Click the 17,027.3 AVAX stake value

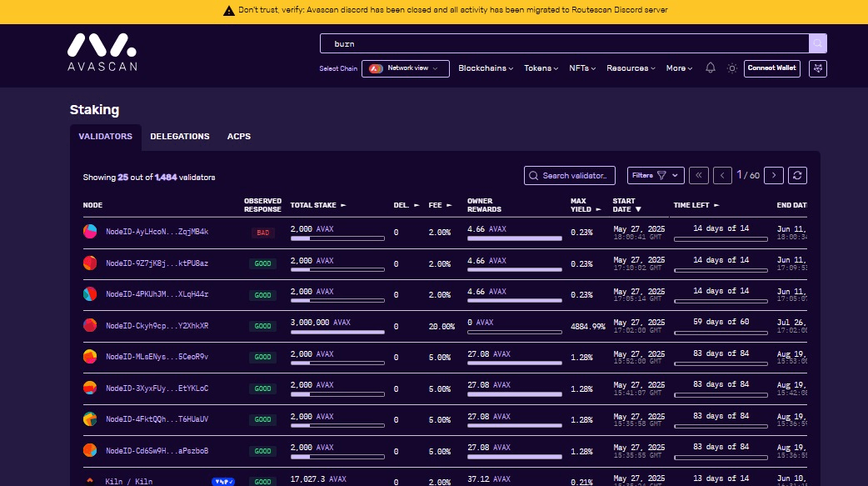pos(318,479)
